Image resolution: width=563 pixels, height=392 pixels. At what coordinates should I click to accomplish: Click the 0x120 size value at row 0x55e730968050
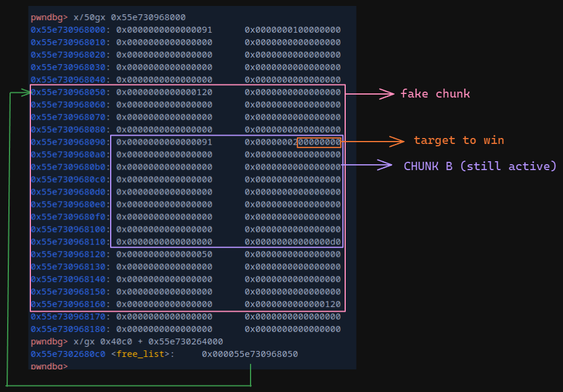(164, 92)
